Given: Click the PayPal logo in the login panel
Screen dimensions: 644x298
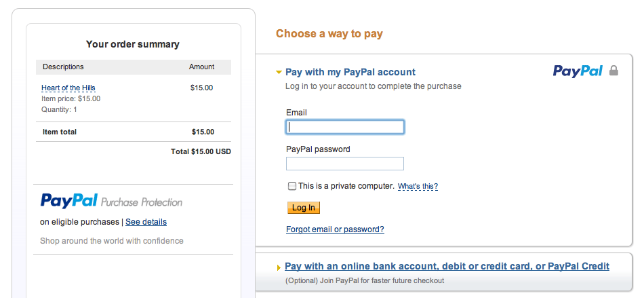Looking at the screenshot, I should coord(578,71).
